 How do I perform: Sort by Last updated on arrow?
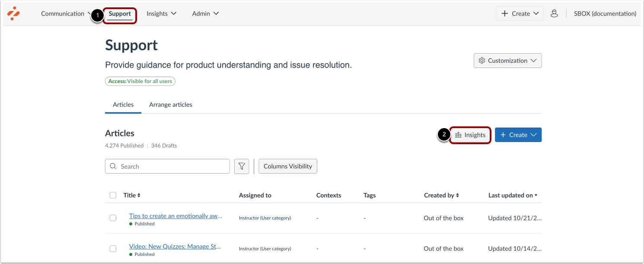(536, 196)
